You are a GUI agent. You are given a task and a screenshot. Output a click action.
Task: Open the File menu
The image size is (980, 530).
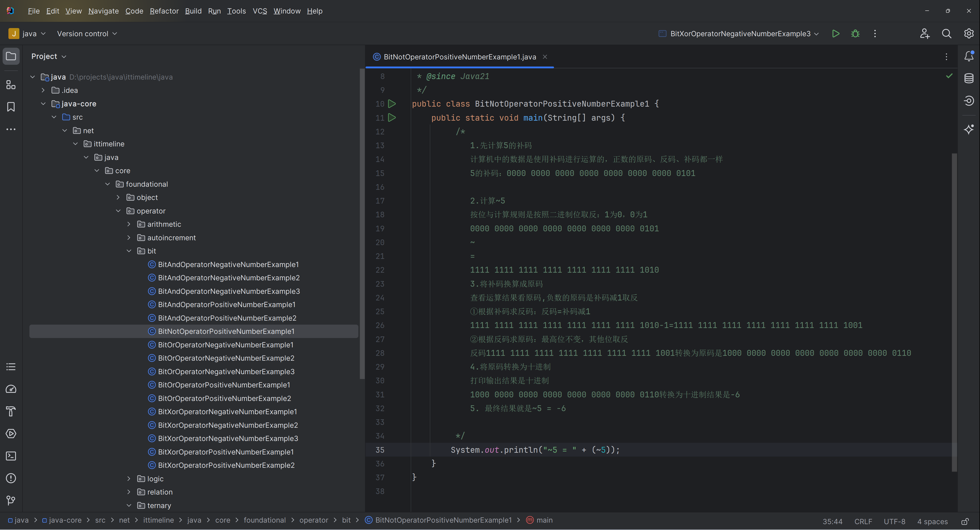(33, 11)
